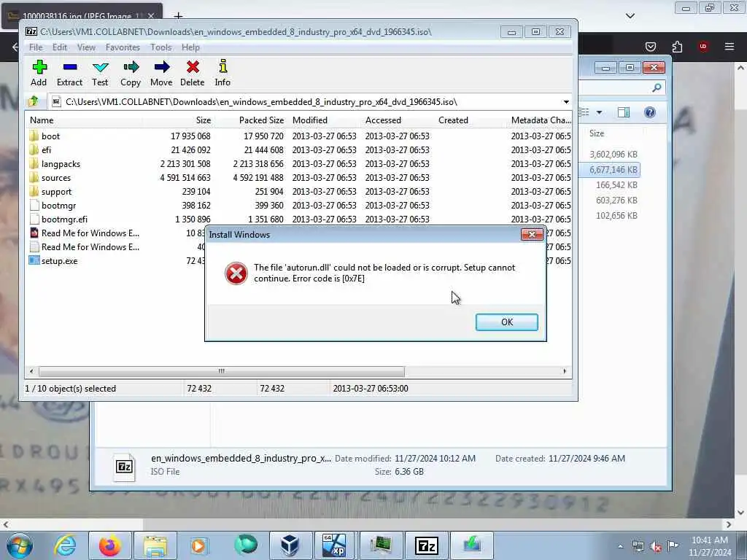Image resolution: width=747 pixels, height=560 pixels.
Task: Click the Delete toolbar icon
Action: [x=193, y=73]
